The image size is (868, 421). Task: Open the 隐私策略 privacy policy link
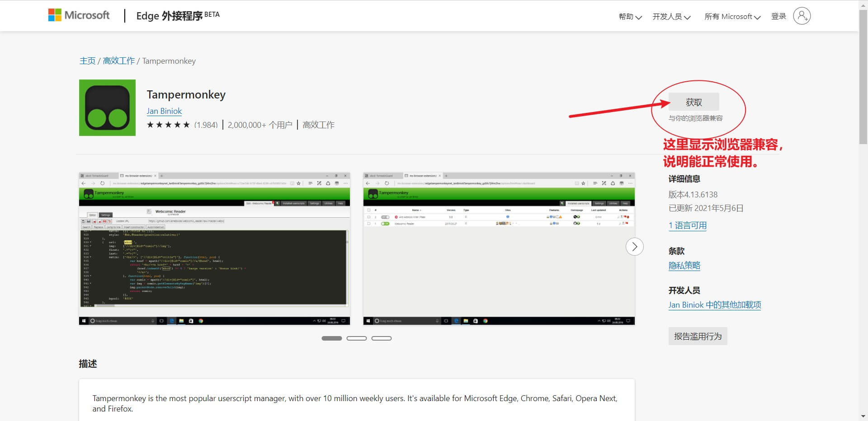tap(684, 266)
